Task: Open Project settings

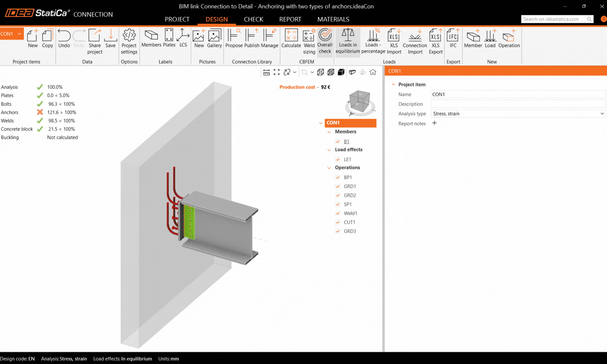Action: 129,41
